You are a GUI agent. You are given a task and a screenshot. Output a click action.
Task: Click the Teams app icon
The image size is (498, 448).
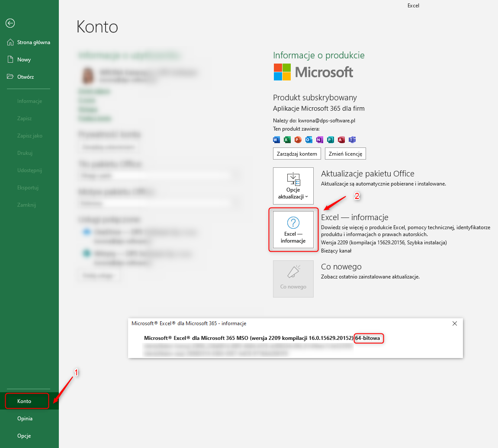tap(352, 139)
